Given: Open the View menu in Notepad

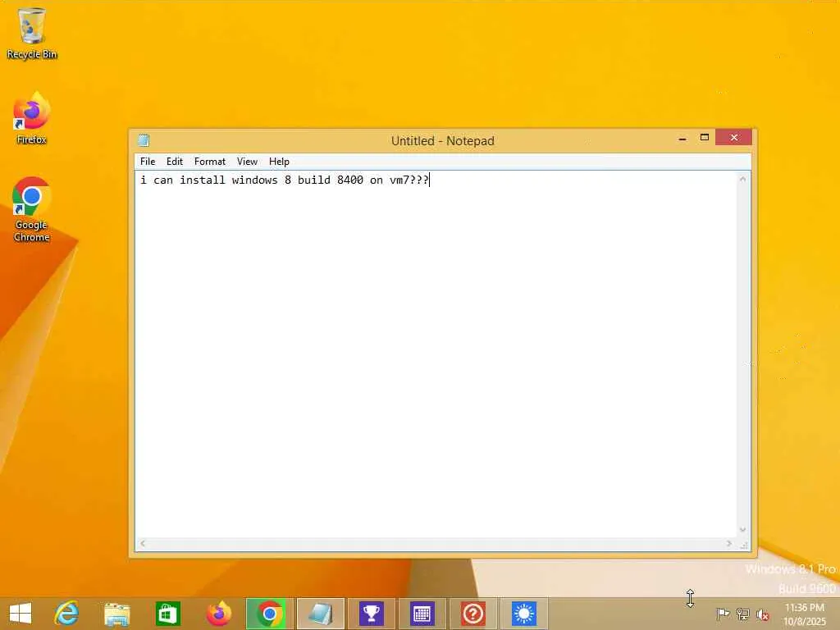Looking at the screenshot, I should (x=247, y=162).
